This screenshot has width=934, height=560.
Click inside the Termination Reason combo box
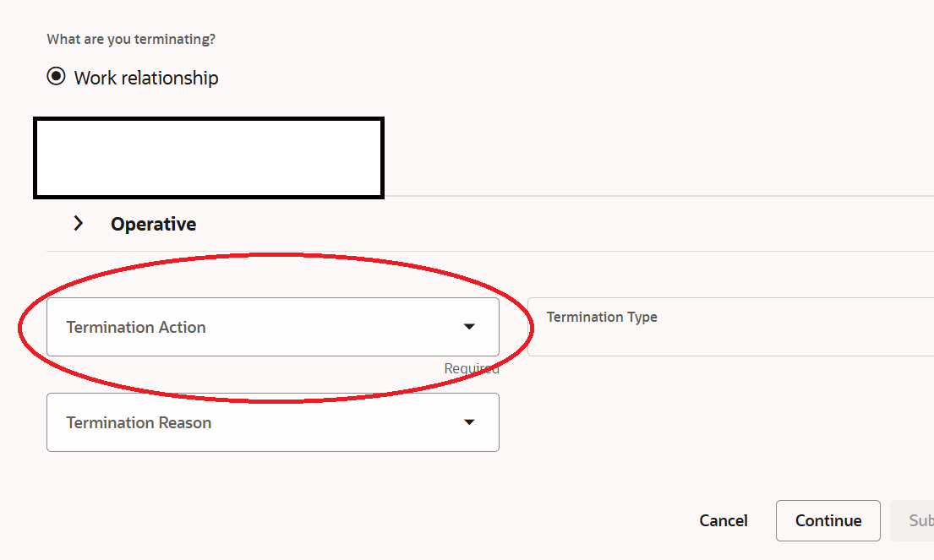[x=273, y=422]
